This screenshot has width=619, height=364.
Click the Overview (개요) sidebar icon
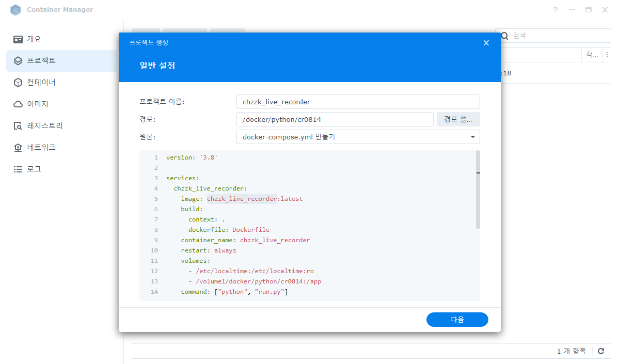[x=18, y=39]
